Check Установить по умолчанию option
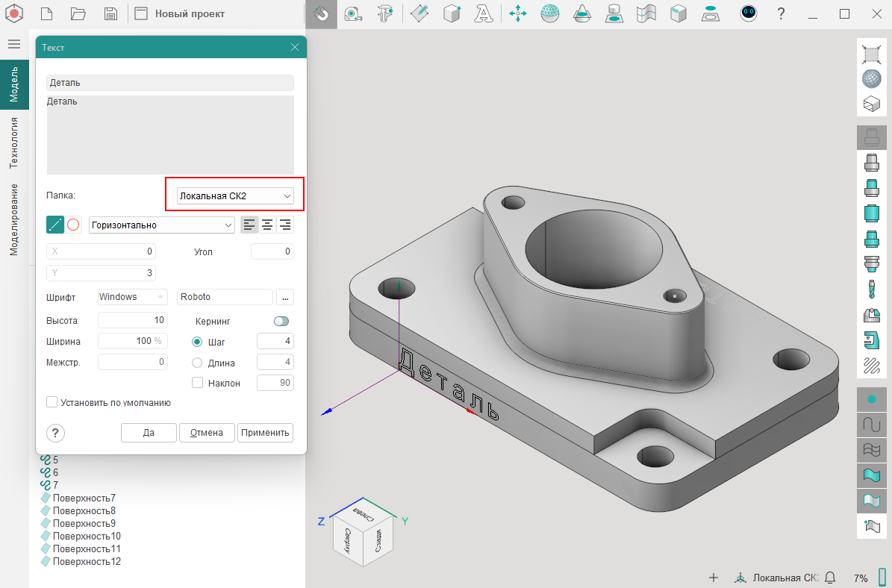Screen dimensions: 892x588 52,402
